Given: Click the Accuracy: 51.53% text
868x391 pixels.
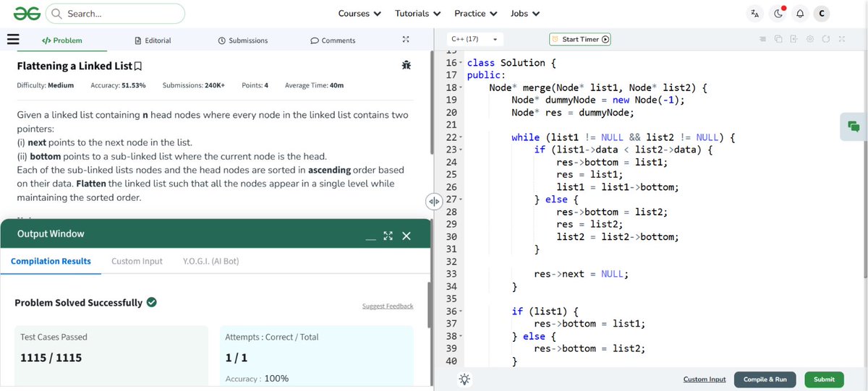Looking at the screenshot, I should click(118, 85).
